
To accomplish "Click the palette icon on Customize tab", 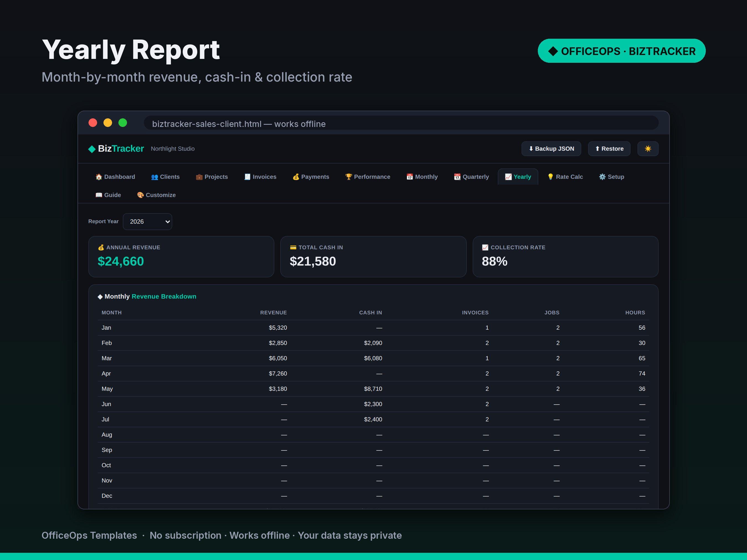I will (x=141, y=195).
